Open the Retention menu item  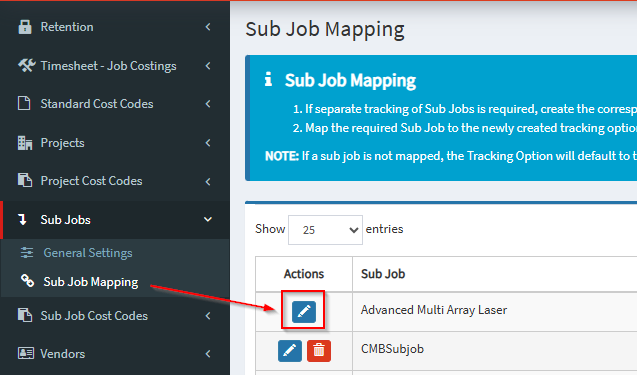point(115,27)
